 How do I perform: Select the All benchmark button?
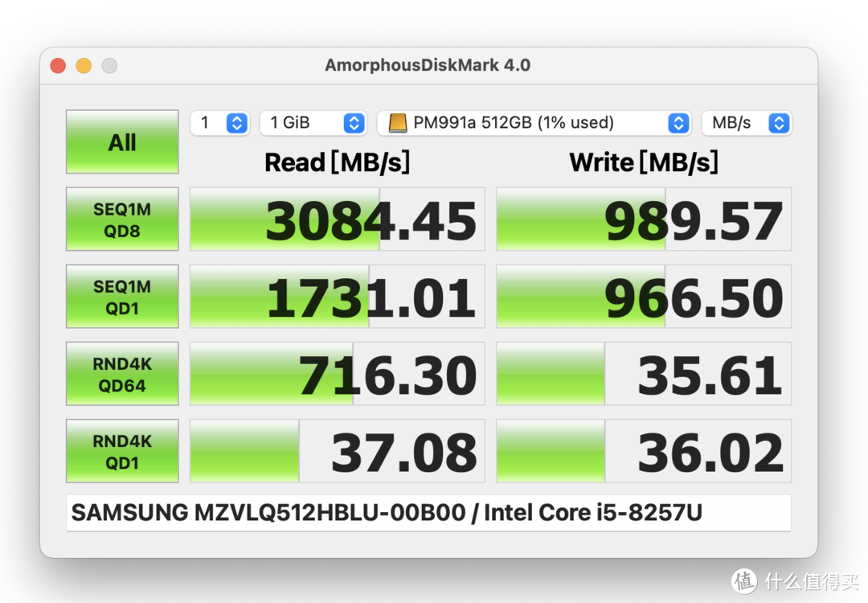121,142
